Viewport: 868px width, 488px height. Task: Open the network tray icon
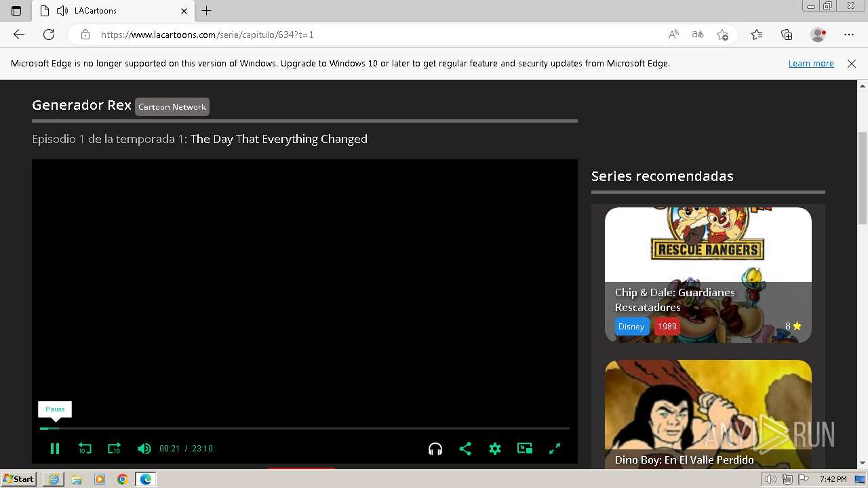tap(787, 479)
